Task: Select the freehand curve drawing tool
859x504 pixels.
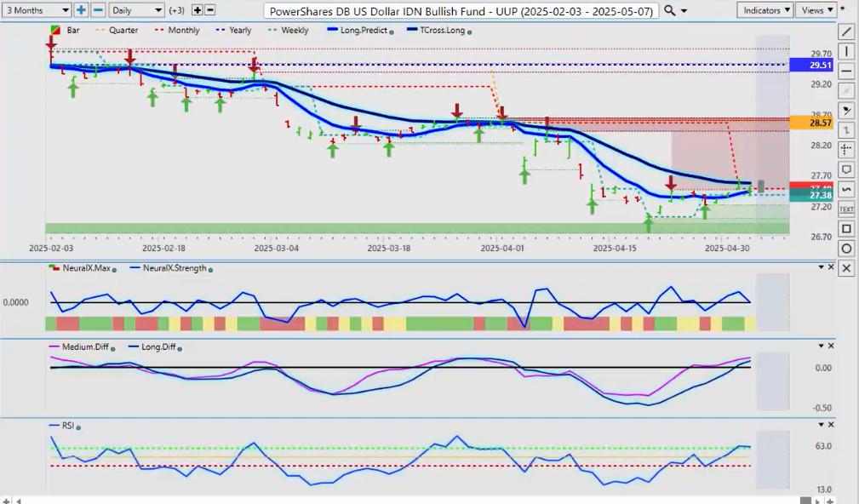Action: [846, 189]
